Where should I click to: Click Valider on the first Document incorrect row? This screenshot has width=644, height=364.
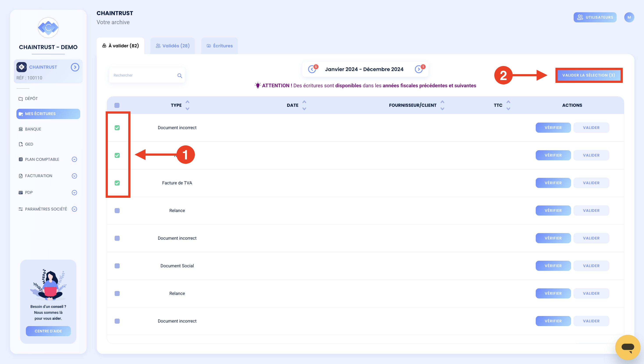pyautogui.click(x=591, y=128)
